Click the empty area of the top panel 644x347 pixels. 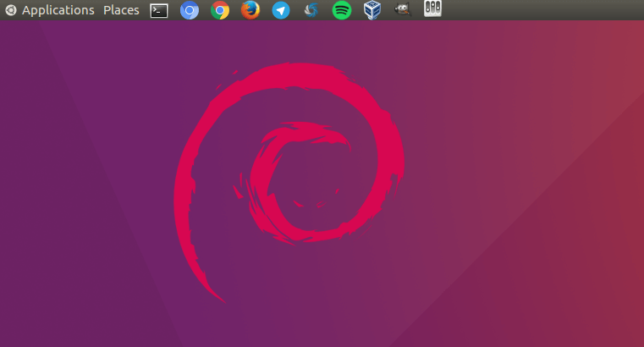click(x=542, y=10)
